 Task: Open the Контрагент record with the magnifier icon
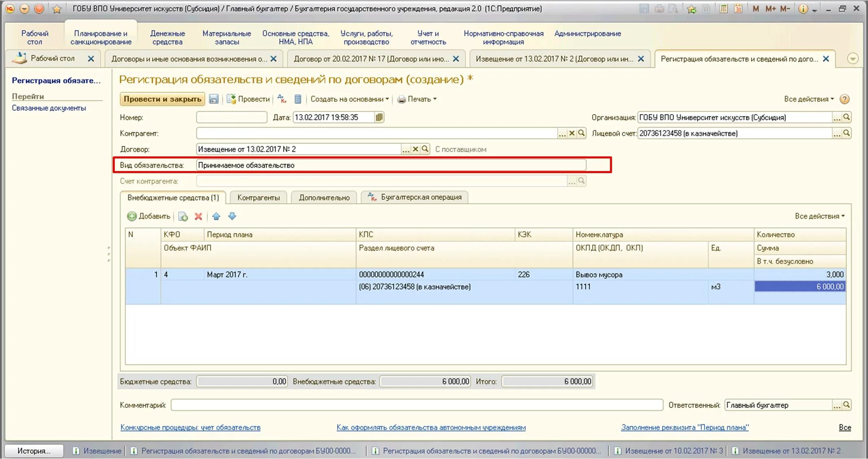[x=582, y=133]
